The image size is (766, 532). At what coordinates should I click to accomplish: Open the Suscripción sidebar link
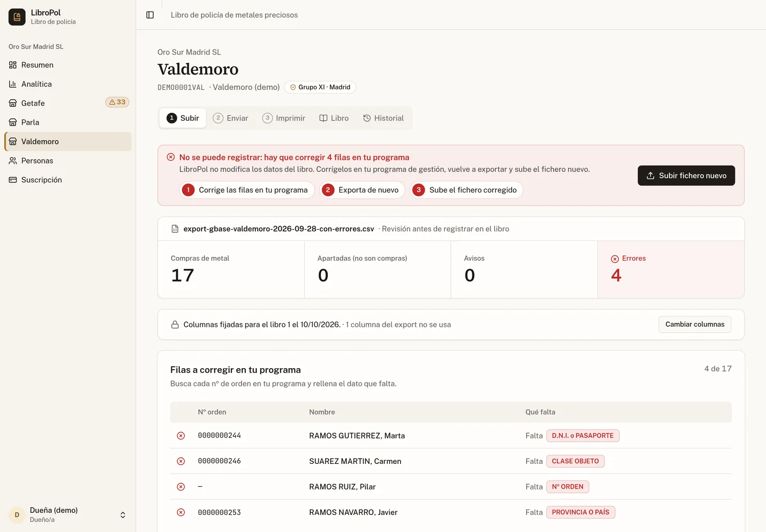68,180
